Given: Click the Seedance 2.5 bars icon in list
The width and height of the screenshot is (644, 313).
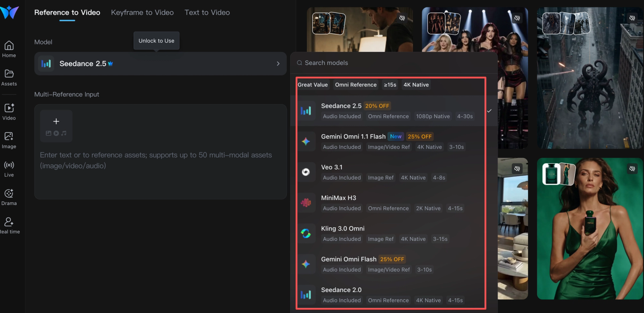Looking at the screenshot, I should click(306, 111).
